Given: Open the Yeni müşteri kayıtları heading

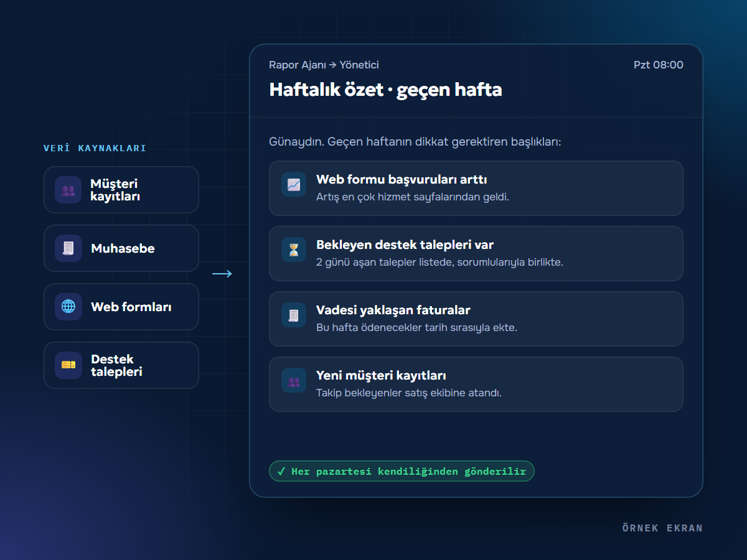Looking at the screenshot, I should pyautogui.click(x=381, y=375).
